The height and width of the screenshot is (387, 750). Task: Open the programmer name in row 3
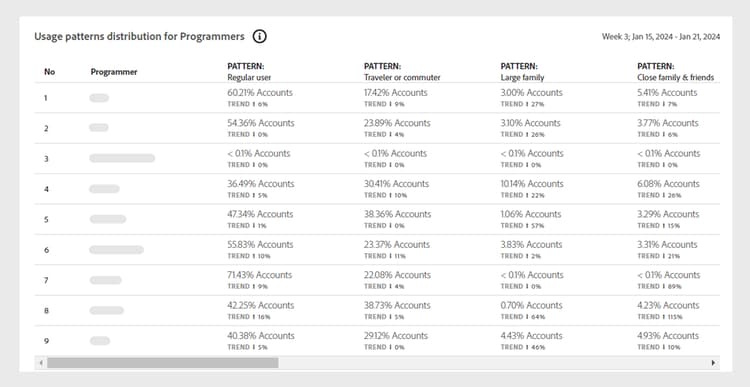click(122, 158)
